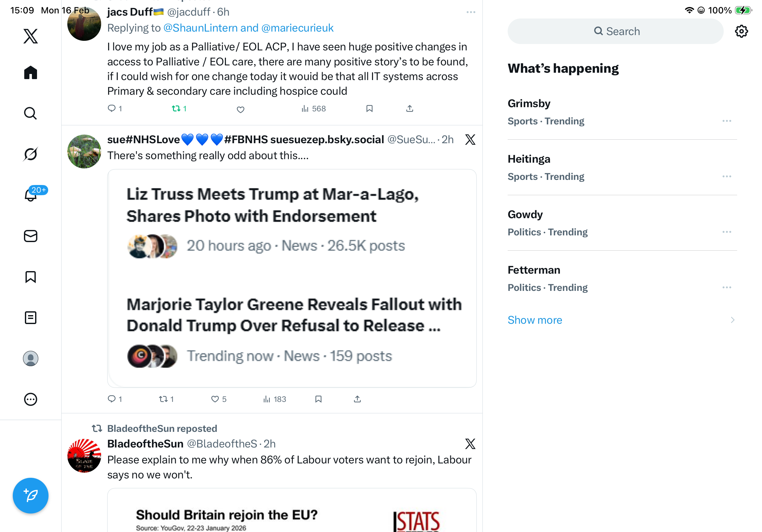The width and height of the screenshot is (762, 532).
Task: Click Show more under What's happening
Action: point(535,320)
